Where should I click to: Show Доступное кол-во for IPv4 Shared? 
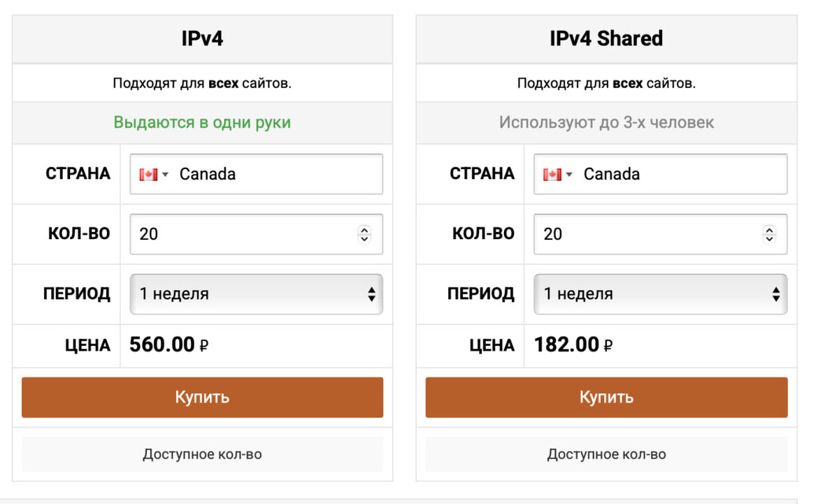(x=606, y=454)
